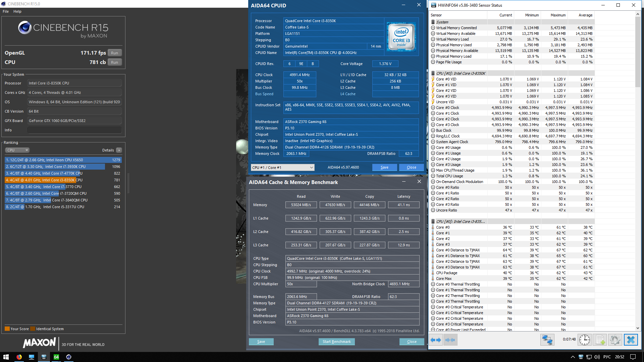Click Start Benchmark in AIDA64
The width and height of the screenshot is (644, 362).
click(x=336, y=342)
